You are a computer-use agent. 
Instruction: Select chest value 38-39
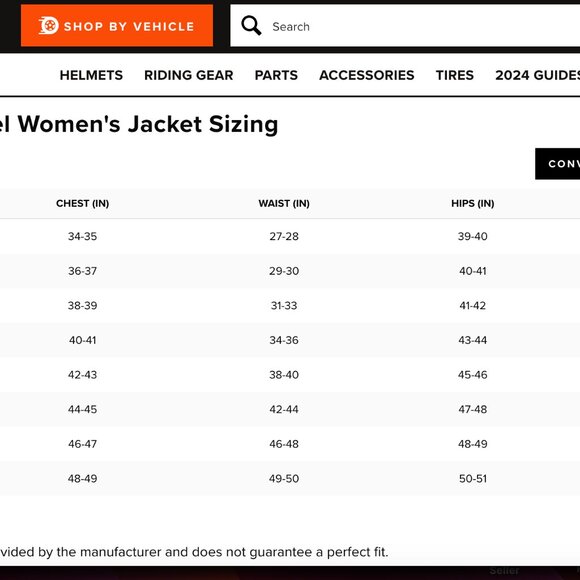tap(82, 306)
